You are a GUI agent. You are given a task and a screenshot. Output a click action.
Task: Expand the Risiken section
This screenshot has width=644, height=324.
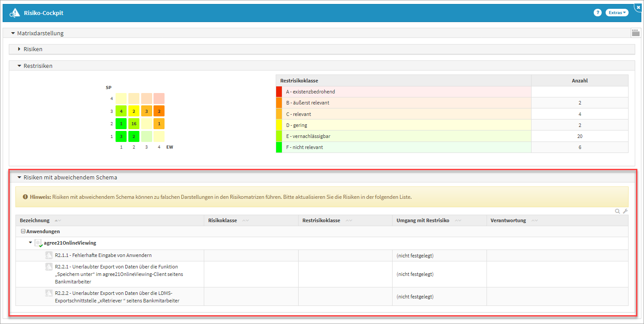tap(19, 49)
